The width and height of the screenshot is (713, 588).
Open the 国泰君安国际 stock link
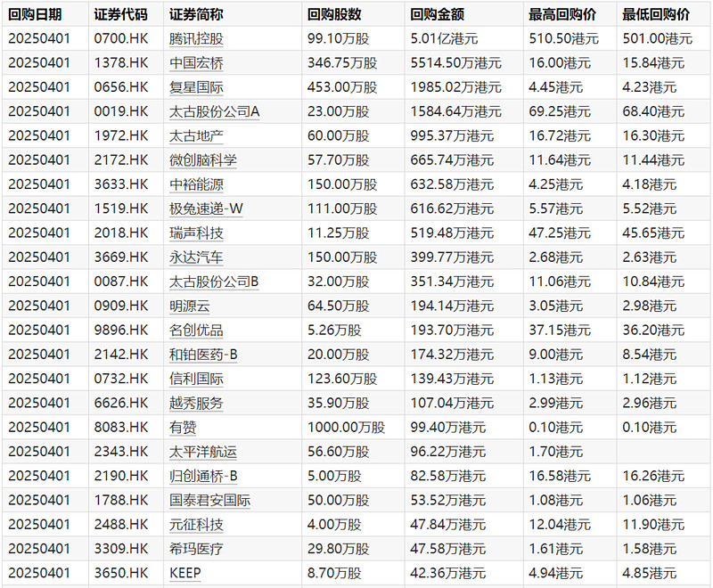tap(209, 501)
